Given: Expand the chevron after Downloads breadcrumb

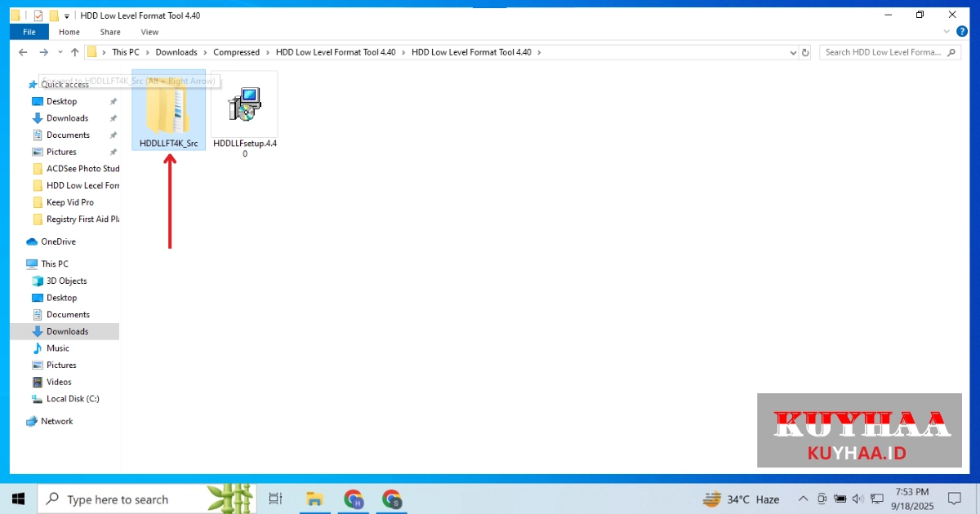Looking at the screenshot, I should click(x=205, y=52).
